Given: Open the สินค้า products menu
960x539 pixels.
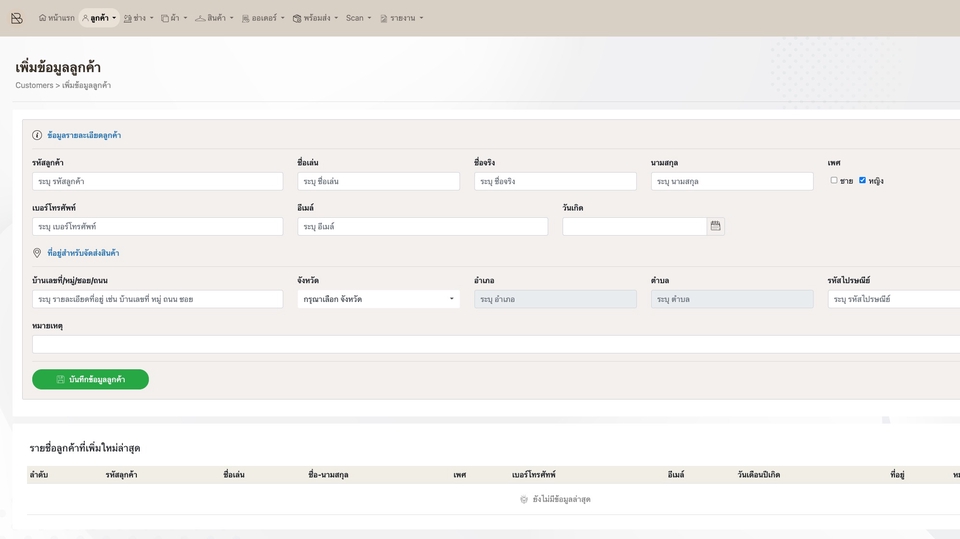Looking at the screenshot, I should click(x=214, y=18).
